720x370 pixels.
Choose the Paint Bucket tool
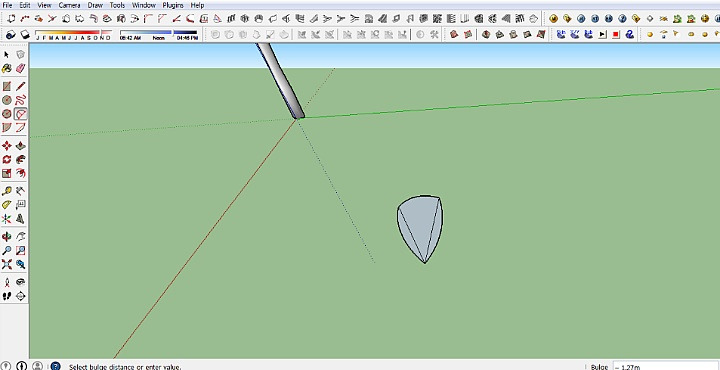6,68
